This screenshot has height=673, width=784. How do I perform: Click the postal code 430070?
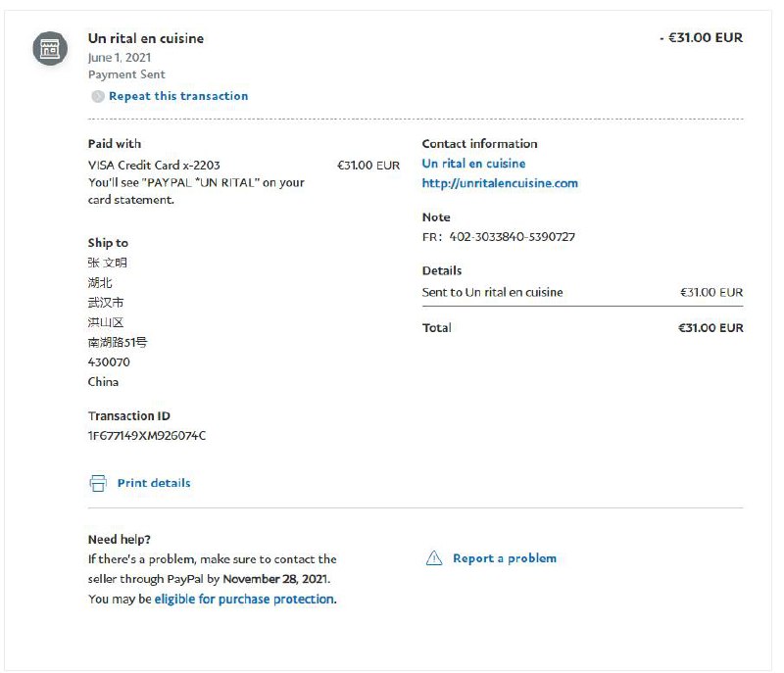pyautogui.click(x=109, y=362)
